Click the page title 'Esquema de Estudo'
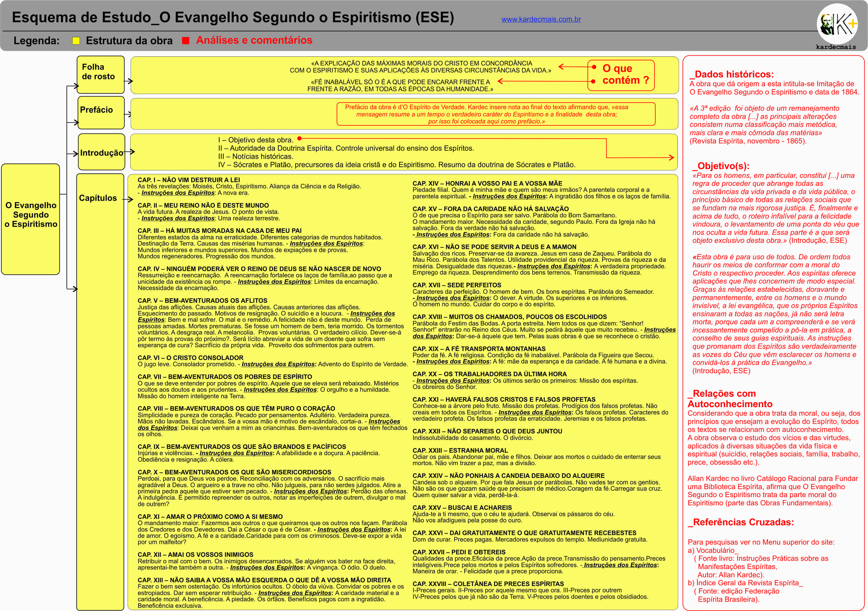868x611 pixels. click(x=233, y=17)
